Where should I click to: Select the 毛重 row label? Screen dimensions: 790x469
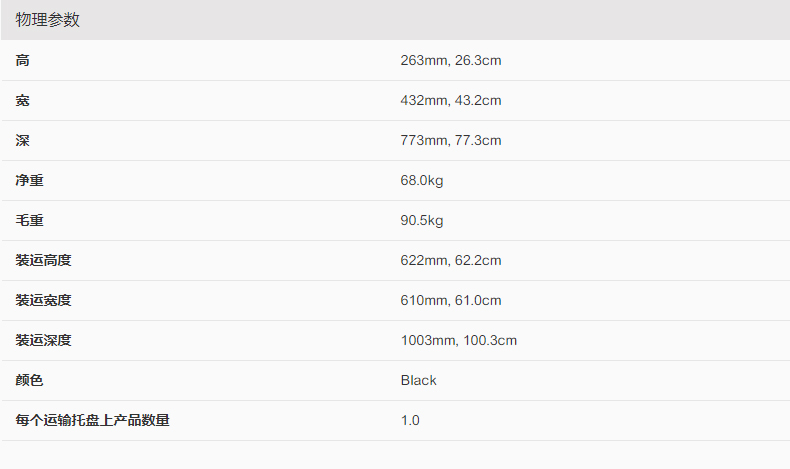(x=30, y=221)
